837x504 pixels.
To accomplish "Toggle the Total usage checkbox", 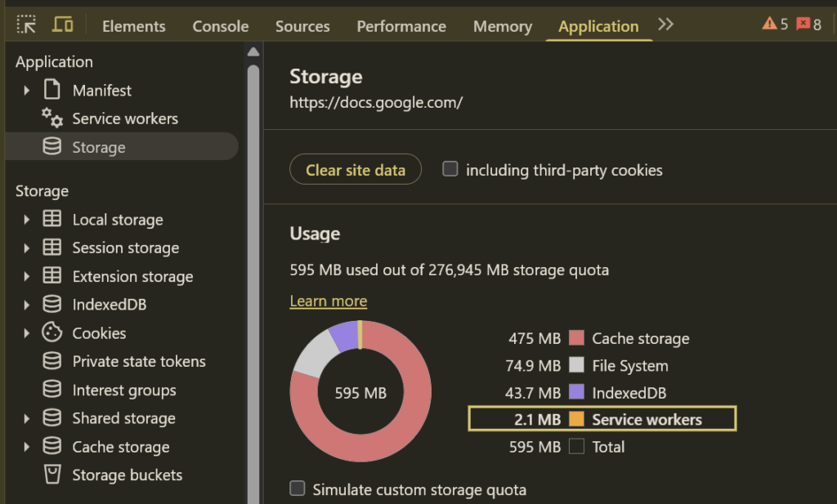I will (577, 447).
